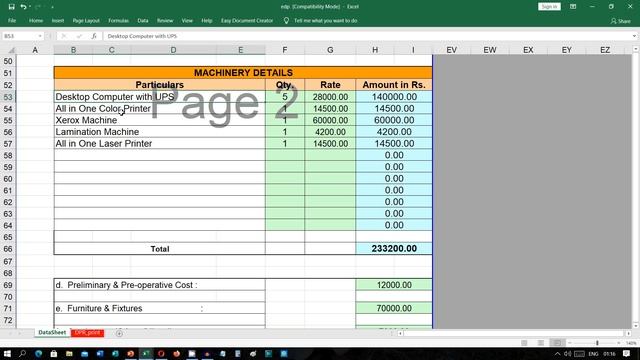
Task: Open Microsoft Edge from taskbar
Action: [38, 353]
